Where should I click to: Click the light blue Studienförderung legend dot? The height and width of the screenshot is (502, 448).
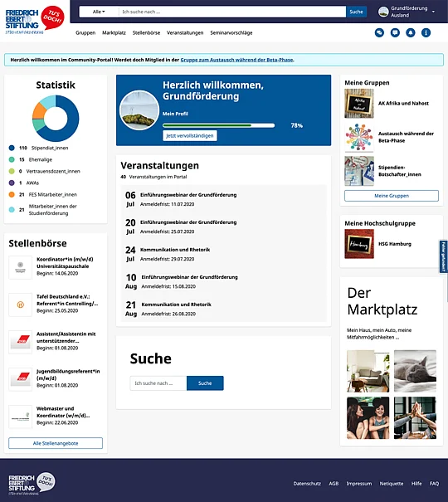point(12,210)
